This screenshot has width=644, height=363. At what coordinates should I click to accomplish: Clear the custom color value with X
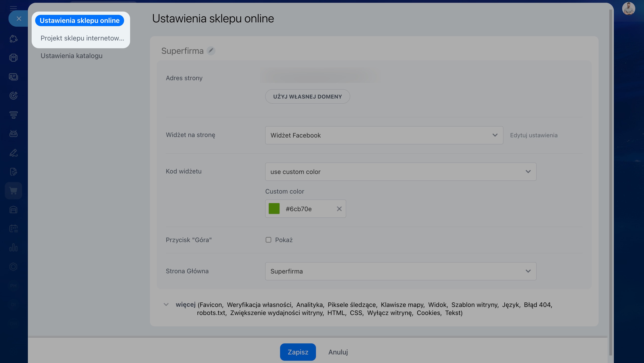pos(339,209)
